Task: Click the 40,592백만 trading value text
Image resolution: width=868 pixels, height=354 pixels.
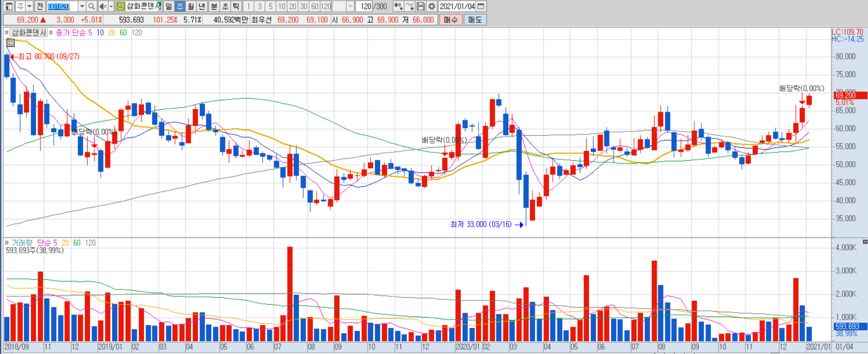Action: coord(231,20)
